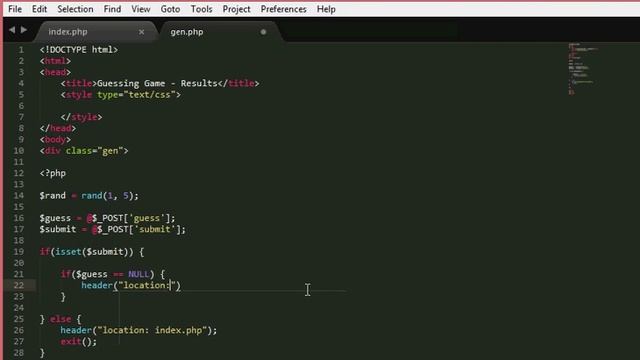This screenshot has width=640, height=360.
Task: Click the minimap code preview
Action: (x=583, y=69)
